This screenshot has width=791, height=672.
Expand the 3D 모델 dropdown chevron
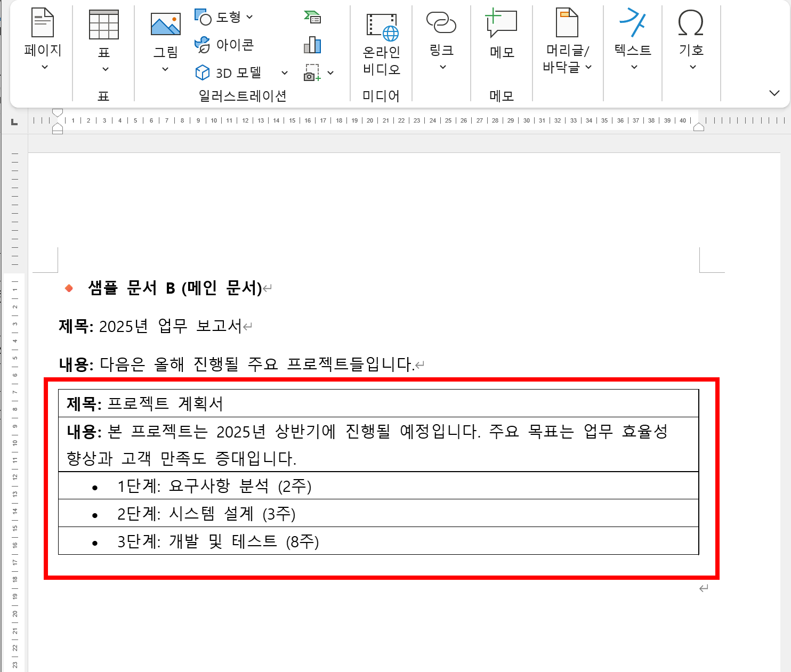[x=285, y=72]
